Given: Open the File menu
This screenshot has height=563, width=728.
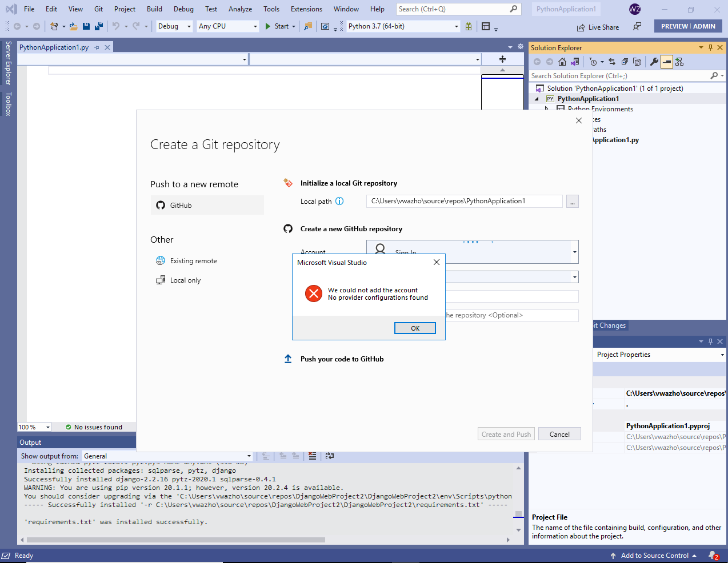Looking at the screenshot, I should coord(29,9).
